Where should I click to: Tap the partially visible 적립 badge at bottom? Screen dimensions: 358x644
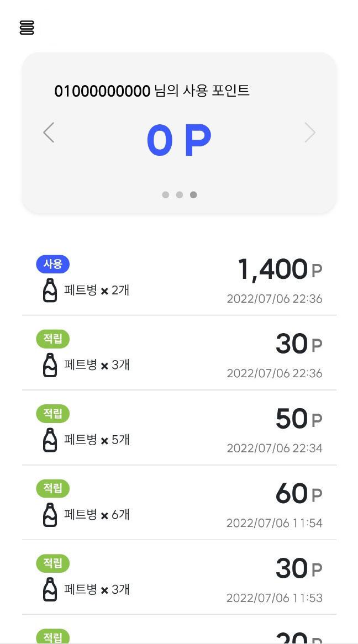click(53, 636)
